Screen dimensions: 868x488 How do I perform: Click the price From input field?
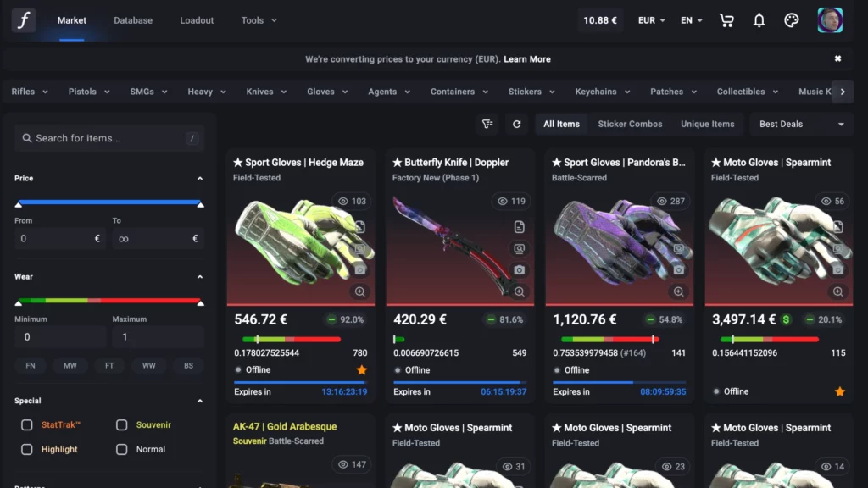[60, 238]
